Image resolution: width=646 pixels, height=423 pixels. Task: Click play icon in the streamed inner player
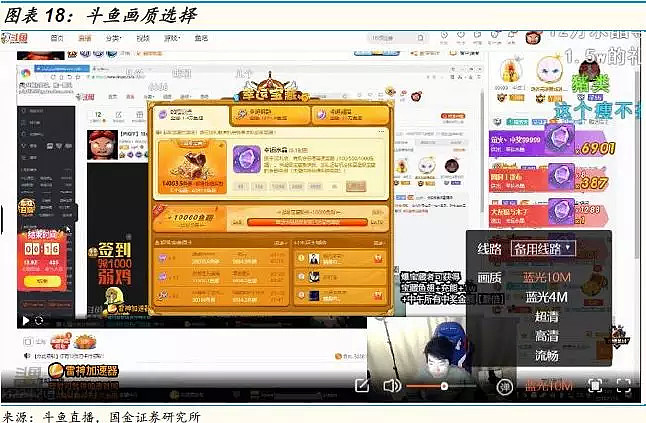(x=26, y=320)
